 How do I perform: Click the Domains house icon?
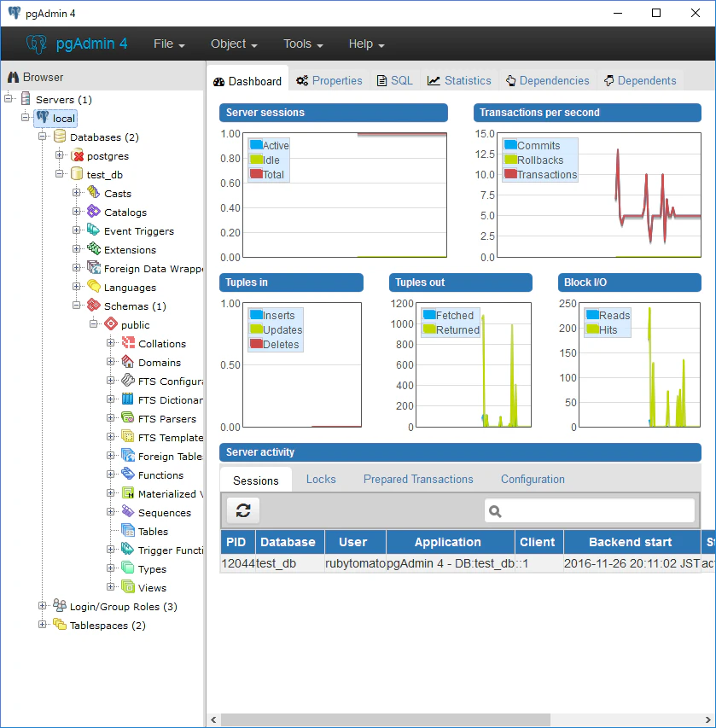pyautogui.click(x=128, y=362)
